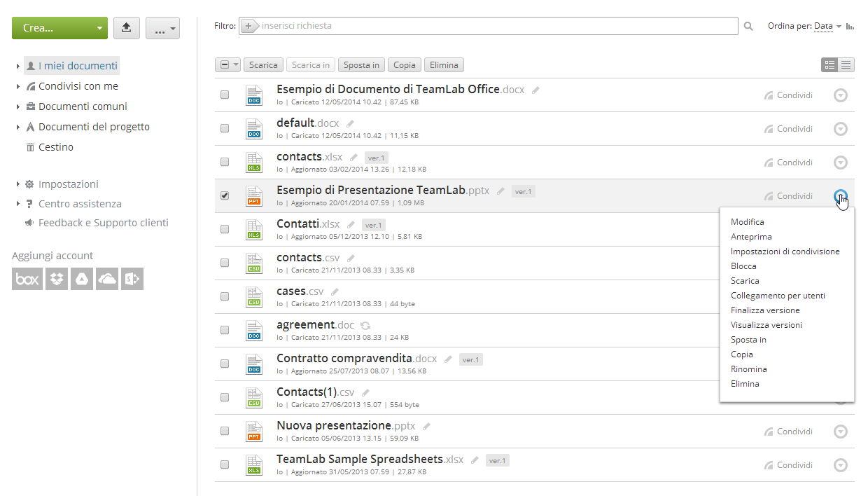Uncheck Esempio di Presentazione TeamLab.pptx checkbox
Viewport: 868px width, 496px height.
tap(225, 195)
